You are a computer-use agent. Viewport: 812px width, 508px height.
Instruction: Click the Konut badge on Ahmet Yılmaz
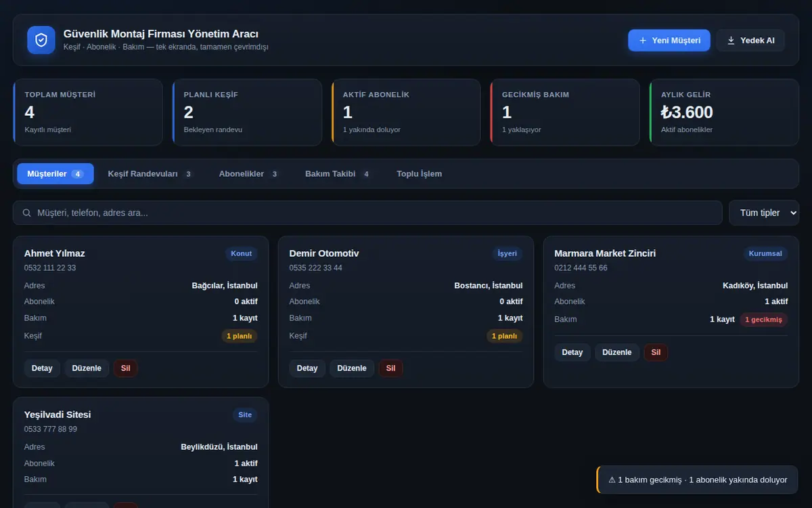click(x=242, y=254)
